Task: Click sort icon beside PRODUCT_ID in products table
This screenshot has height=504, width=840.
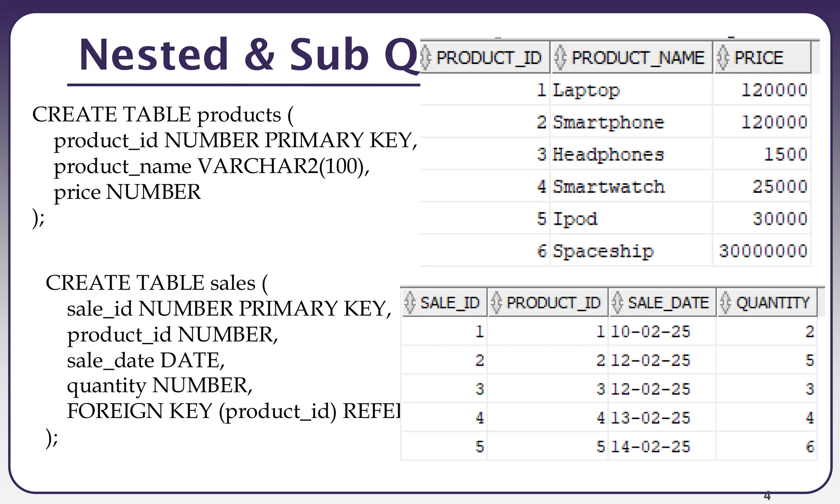Action: coord(426,57)
